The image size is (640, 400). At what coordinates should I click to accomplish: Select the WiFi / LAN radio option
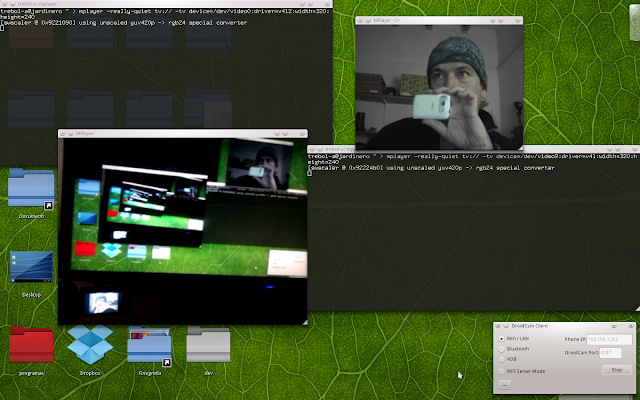point(502,339)
